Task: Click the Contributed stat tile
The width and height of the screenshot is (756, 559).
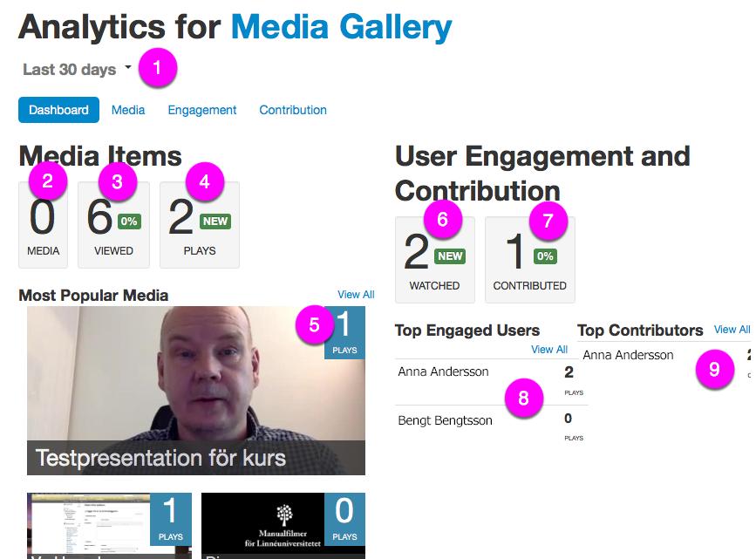Action: tap(529, 260)
